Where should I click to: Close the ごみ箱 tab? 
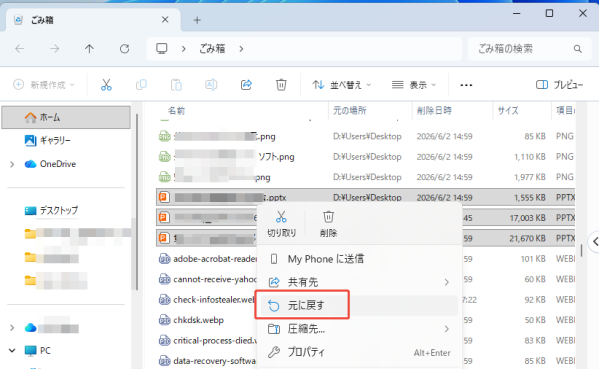[x=165, y=19]
